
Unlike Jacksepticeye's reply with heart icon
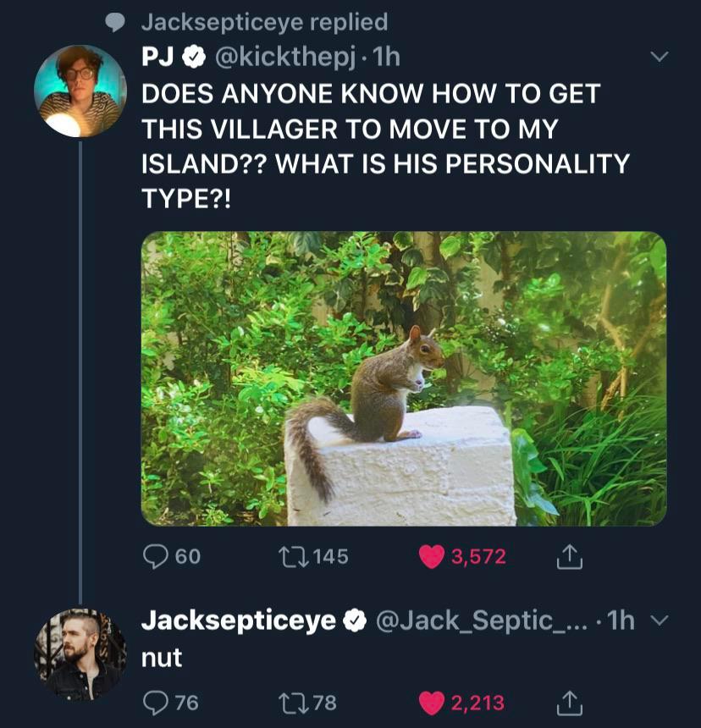pos(433,703)
